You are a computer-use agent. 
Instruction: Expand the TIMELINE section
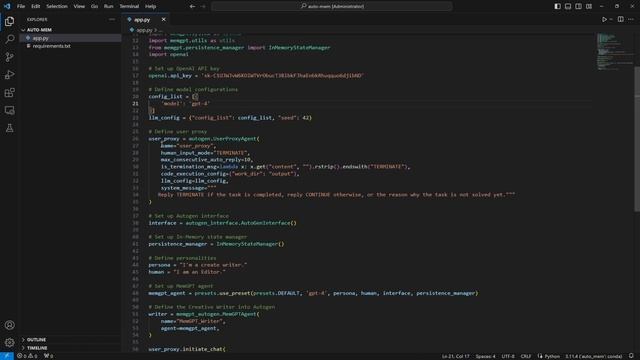(37, 348)
